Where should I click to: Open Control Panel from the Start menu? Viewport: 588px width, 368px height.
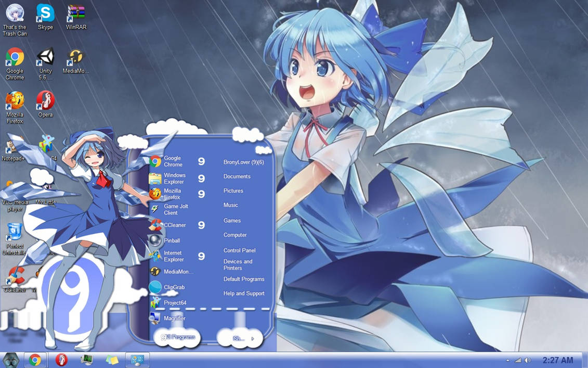click(240, 250)
